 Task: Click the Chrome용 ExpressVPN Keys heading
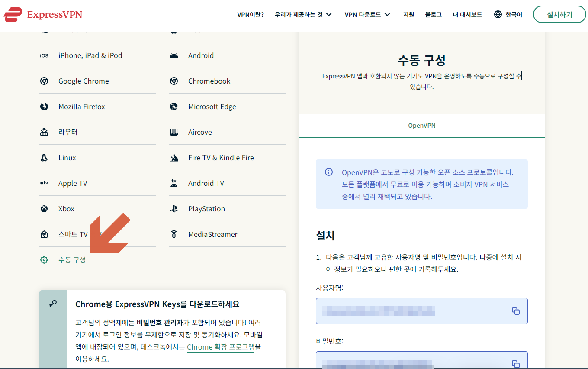pos(157,304)
